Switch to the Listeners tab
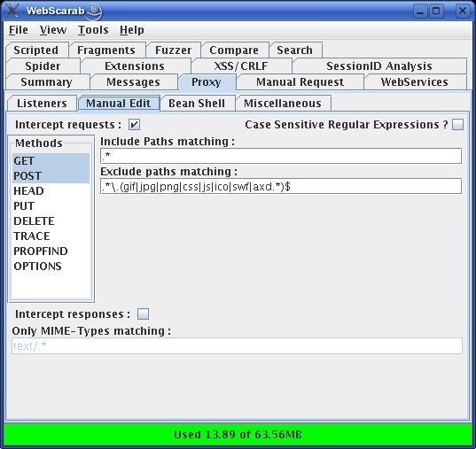 (42, 104)
